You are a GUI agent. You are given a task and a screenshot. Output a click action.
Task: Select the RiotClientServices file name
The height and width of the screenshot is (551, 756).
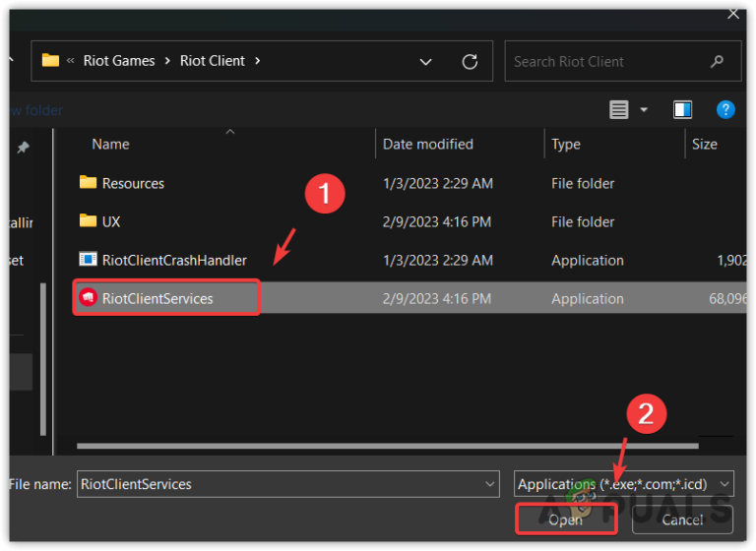tap(157, 299)
